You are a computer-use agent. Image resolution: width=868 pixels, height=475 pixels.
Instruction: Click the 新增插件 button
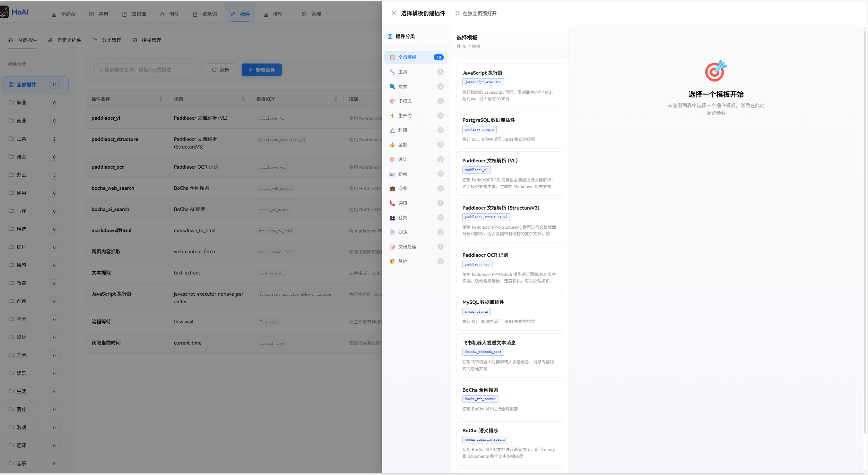[261, 70]
